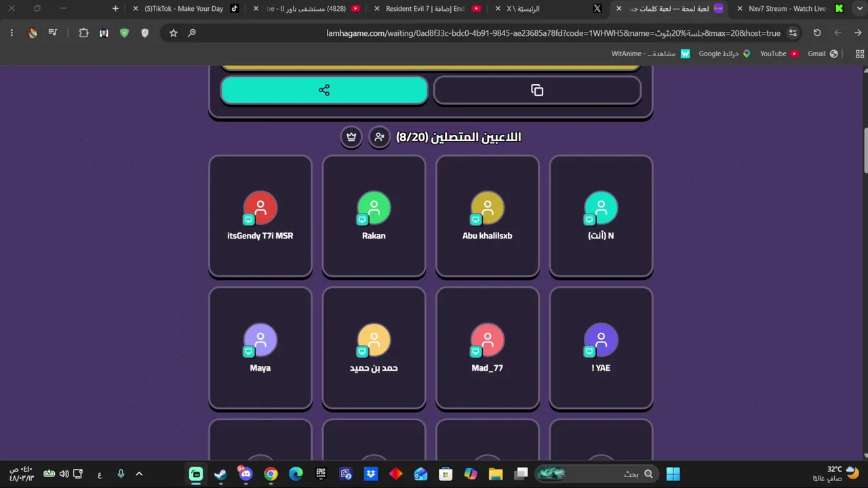Click the itsGendy T7i MSR name
This screenshot has height=488, width=868.
(260, 236)
